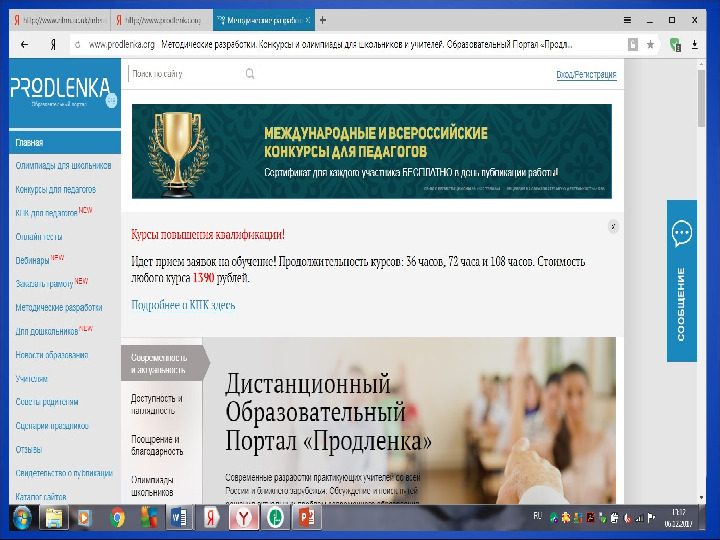This screenshot has height=540, width=720.
Task: Follow the Подробнее о КПК здесь link
Action: [x=183, y=305]
